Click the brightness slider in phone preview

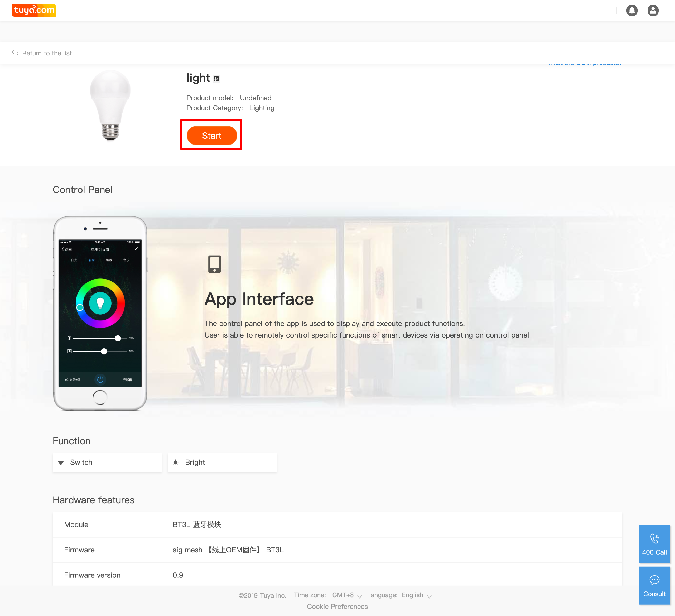pyautogui.click(x=100, y=338)
